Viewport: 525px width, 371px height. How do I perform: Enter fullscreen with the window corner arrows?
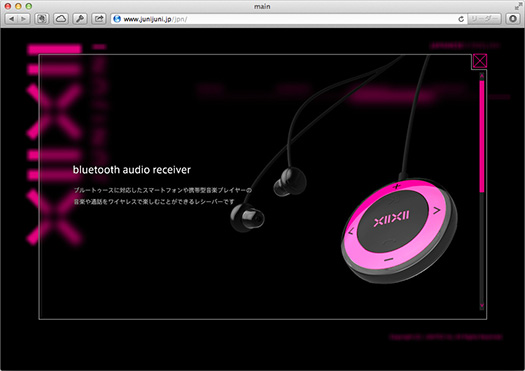pyautogui.click(x=518, y=6)
